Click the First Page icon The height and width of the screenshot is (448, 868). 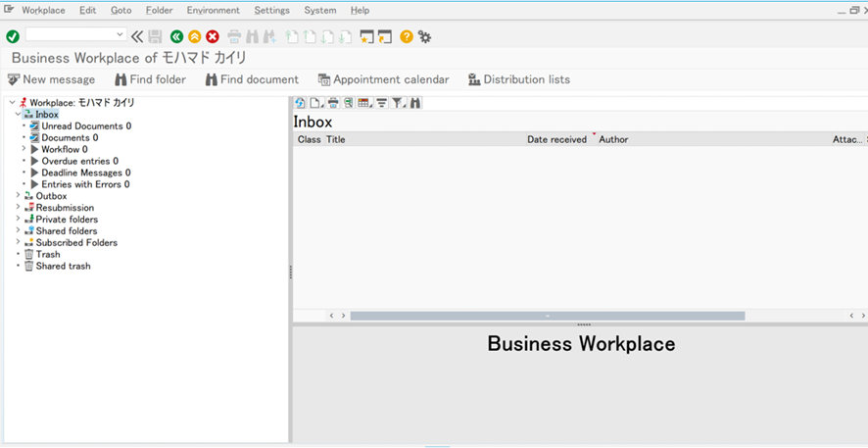(x=291, y=36)
